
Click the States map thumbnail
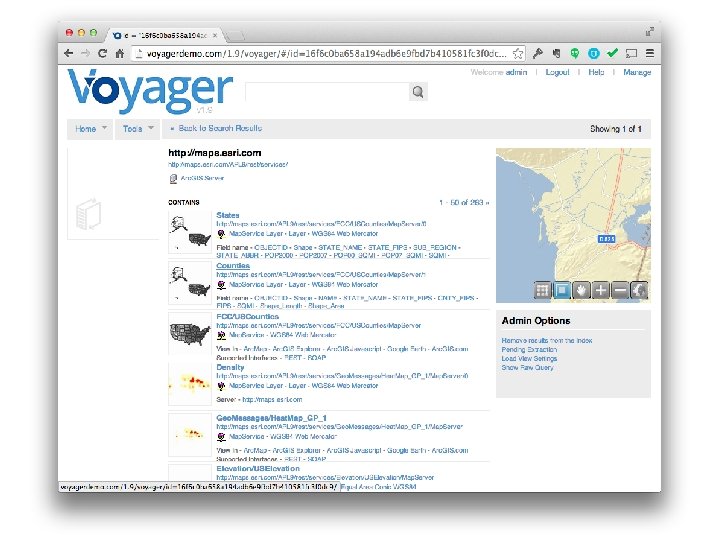click(190, 232)
